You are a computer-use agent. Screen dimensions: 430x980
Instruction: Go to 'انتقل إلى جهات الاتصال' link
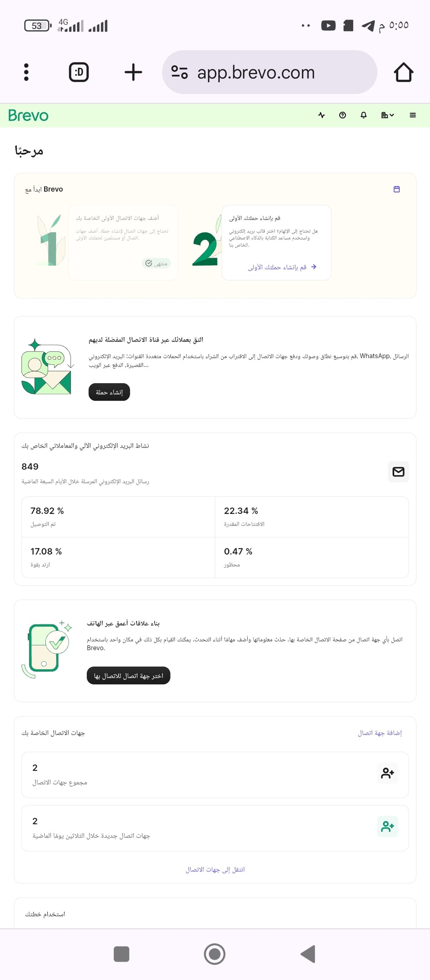click(x=215, y=869)
